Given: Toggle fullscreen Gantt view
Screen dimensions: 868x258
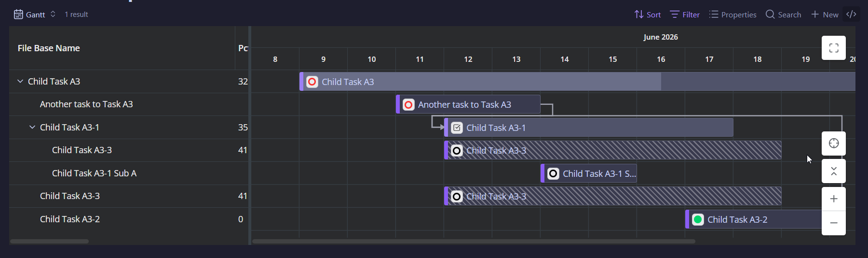Looking at the screenshot, I should click(x=834, y=48).
